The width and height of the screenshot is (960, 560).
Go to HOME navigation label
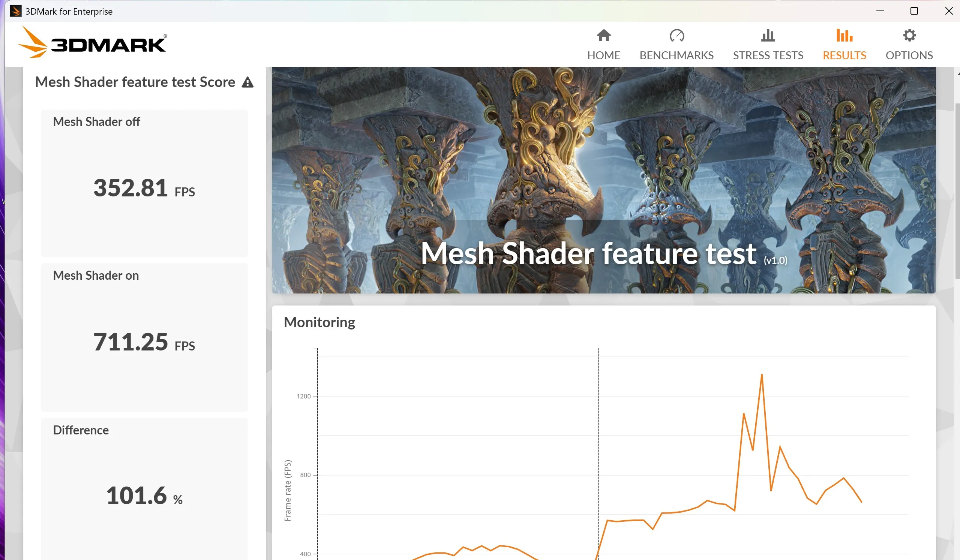tap(603, 55)
